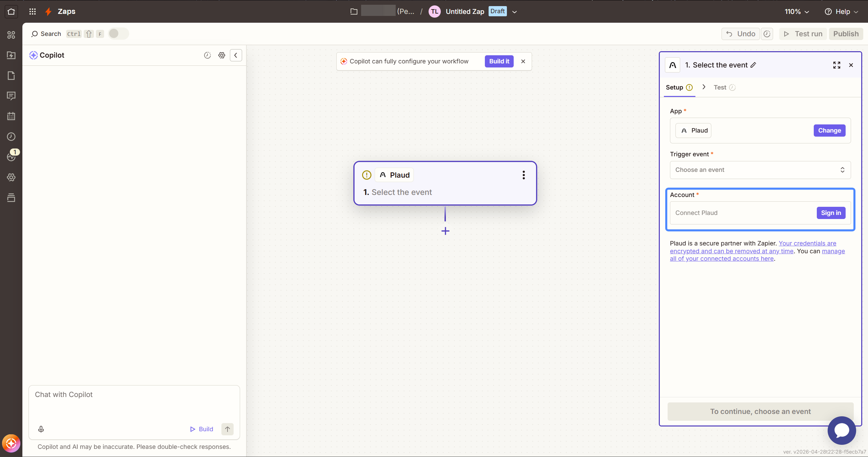
Task: Switch to the Test tab
Action: [724, 87]
